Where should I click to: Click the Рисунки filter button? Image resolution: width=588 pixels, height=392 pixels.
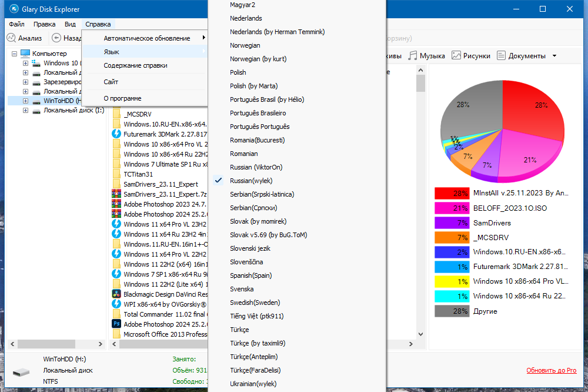(x=471, y=55)
